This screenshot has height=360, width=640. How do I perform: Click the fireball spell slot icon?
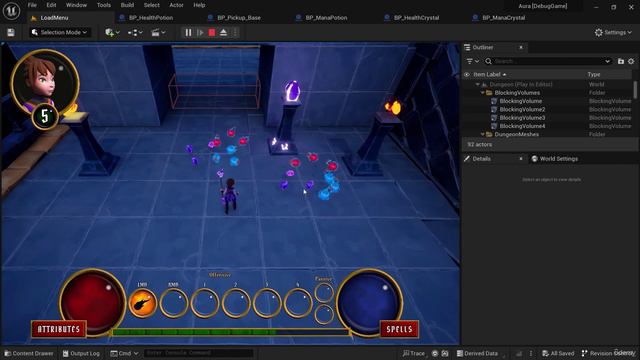pyautogui.click(x=142, y=302)
